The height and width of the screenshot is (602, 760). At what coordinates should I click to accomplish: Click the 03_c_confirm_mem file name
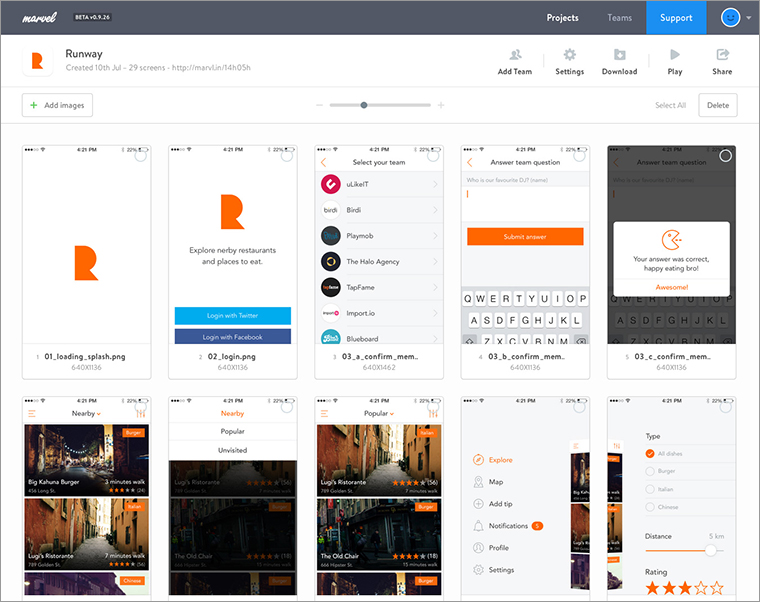pyautogui.click(x=673, y=356)
